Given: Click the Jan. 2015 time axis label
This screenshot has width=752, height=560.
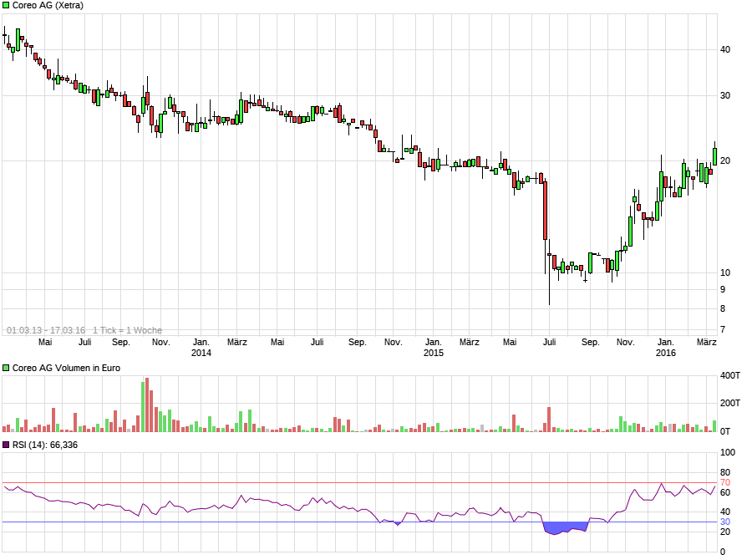Looking at the screenshot, I should click(x=433, y=348).
